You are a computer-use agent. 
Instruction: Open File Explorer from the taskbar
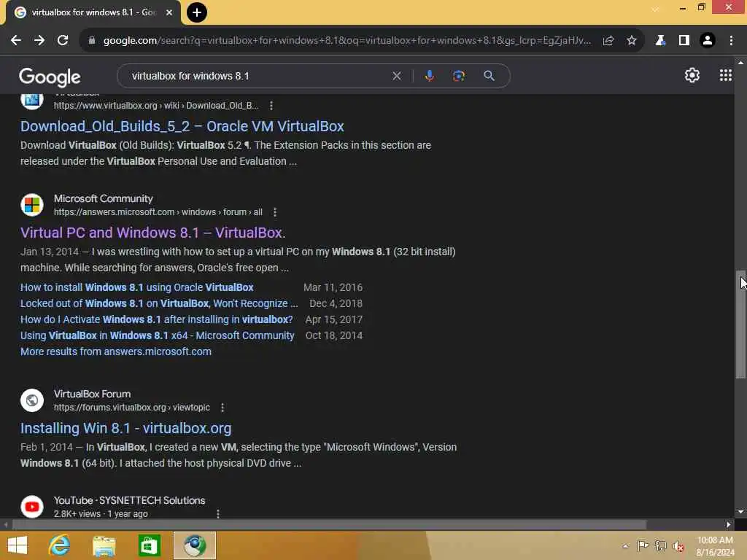coord(104,545)
